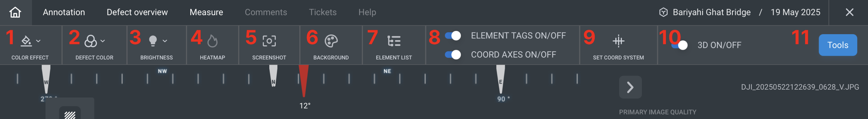Take a screenshot with the Screenshot tool

coord(269,41)
